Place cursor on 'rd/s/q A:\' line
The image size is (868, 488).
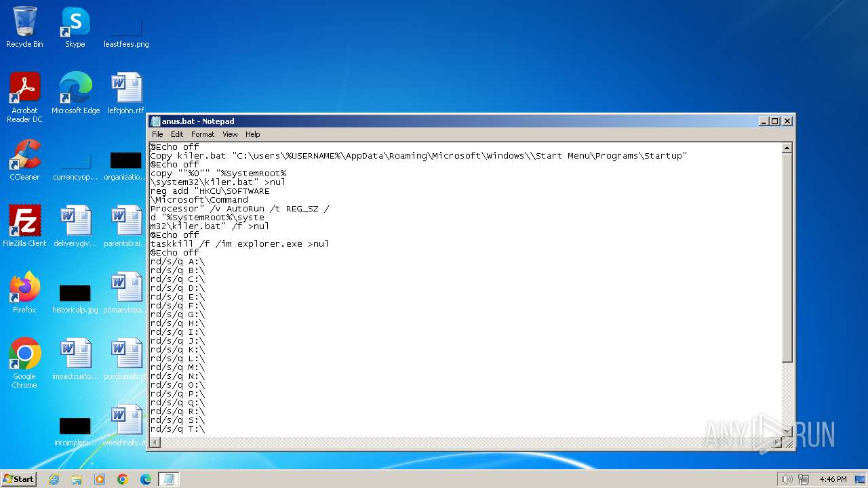click(177, 262)
